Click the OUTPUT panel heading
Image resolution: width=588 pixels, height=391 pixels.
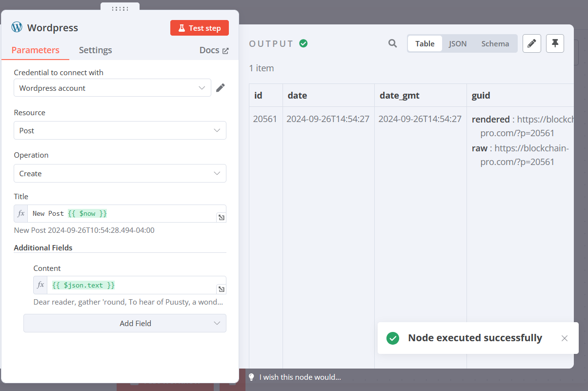point(271,43)
